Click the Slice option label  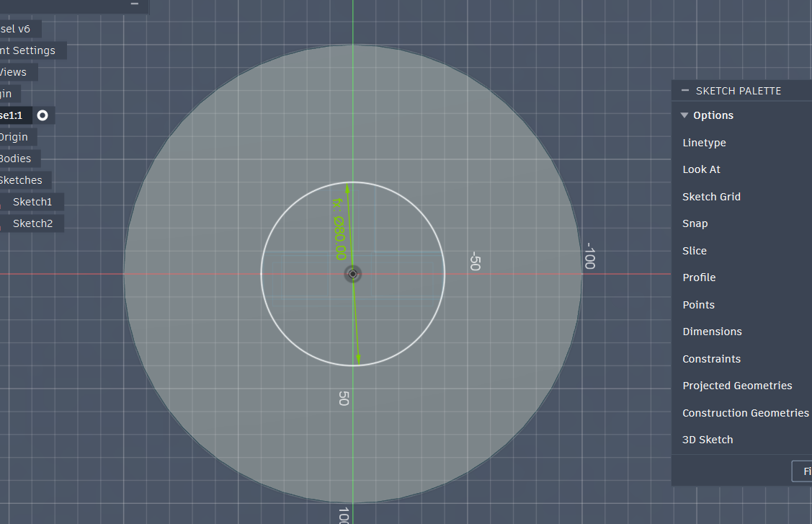[x=695, y=250]
